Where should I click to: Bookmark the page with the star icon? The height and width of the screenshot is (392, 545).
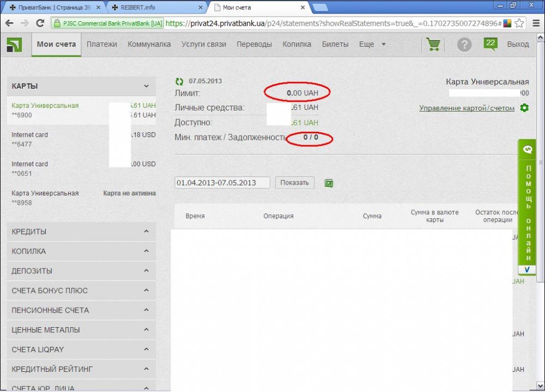pos(519,23)
